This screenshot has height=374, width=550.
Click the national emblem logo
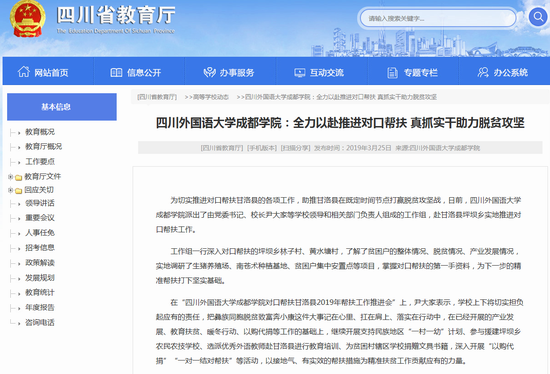coord(27,19)
